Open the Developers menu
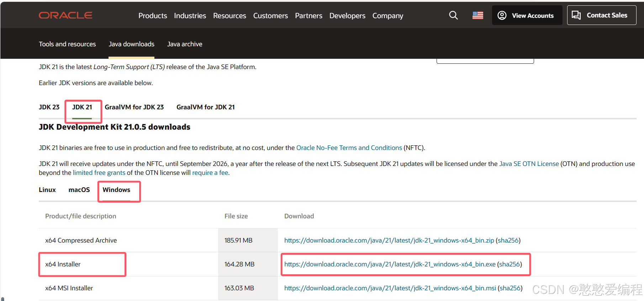This screenshot has height=301, width=644. 347,16
